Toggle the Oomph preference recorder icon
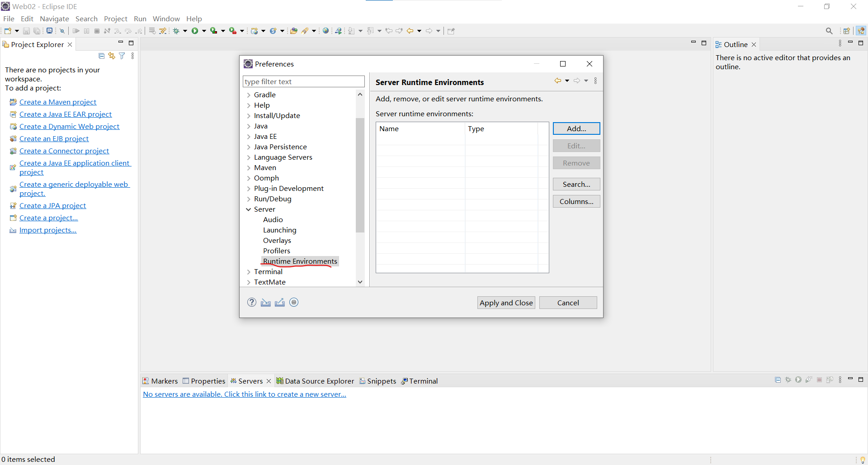This screenshot has width=868, height=465. coord(294,302)
